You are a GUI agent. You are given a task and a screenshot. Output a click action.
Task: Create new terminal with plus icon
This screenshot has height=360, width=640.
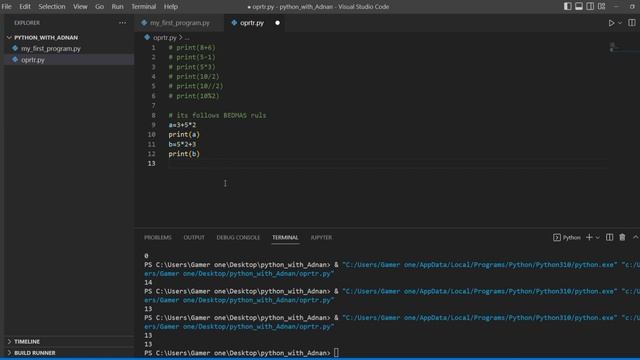pyautogui.click(x=589, y=238)
